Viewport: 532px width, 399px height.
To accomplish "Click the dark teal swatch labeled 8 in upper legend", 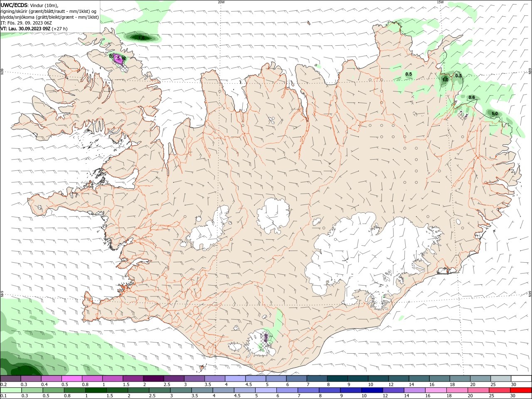I will pyautogui.click(x=337, y=379).
